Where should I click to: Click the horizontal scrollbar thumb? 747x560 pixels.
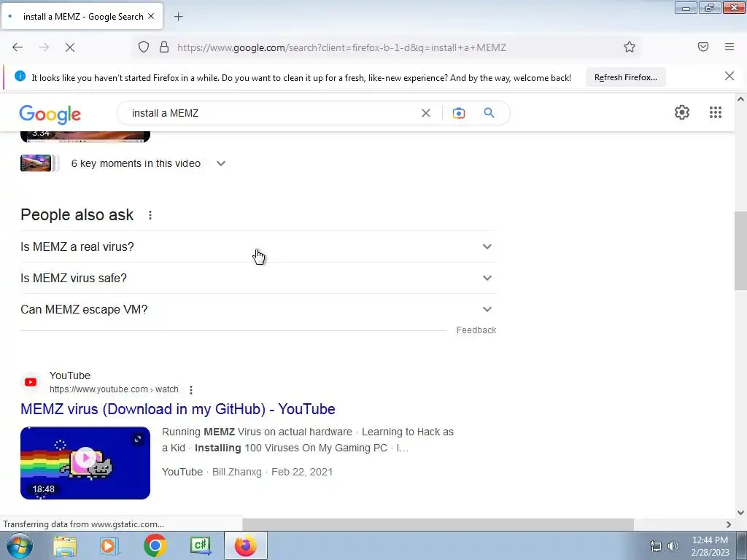(438, 524)
